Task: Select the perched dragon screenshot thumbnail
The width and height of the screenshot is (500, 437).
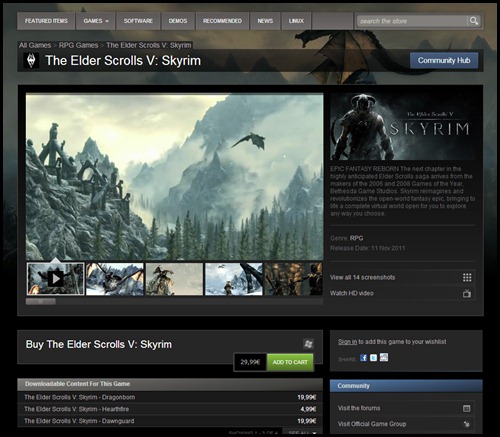Action: tap(174, 279)
